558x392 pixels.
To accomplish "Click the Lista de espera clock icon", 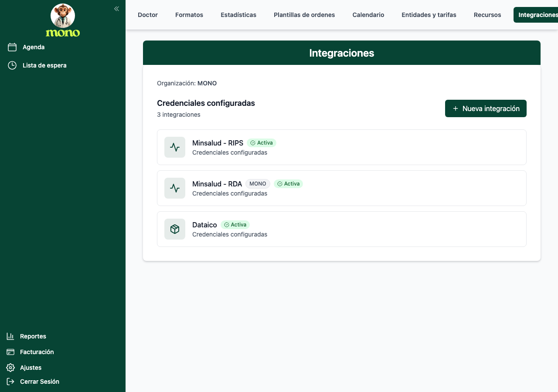I will [x=12, y=65].
